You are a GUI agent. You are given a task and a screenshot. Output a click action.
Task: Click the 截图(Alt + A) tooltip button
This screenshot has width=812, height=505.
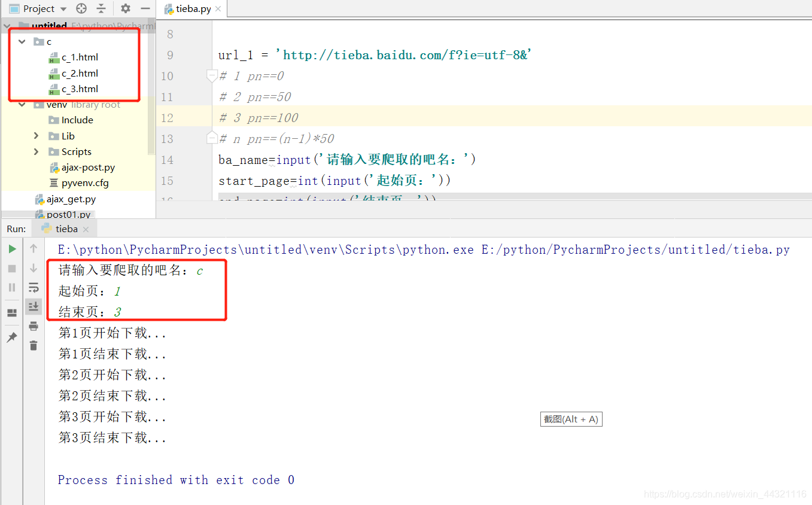pos(571,419)
